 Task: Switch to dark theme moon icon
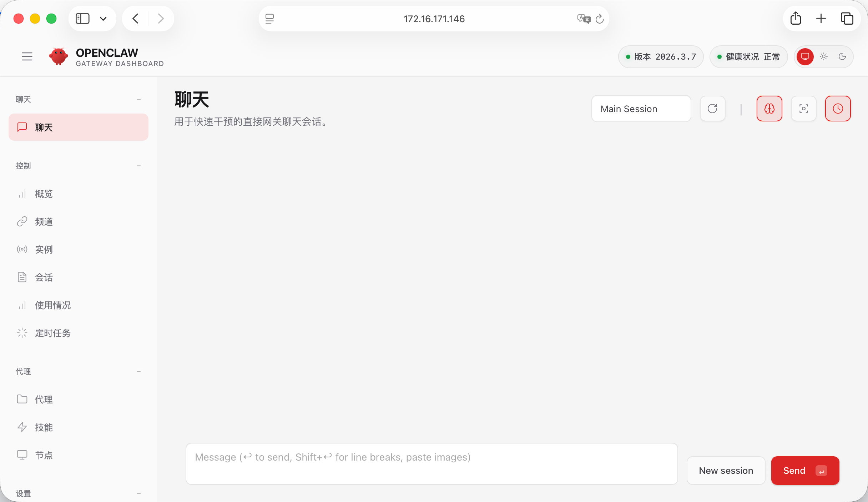(x=842, y=56)
